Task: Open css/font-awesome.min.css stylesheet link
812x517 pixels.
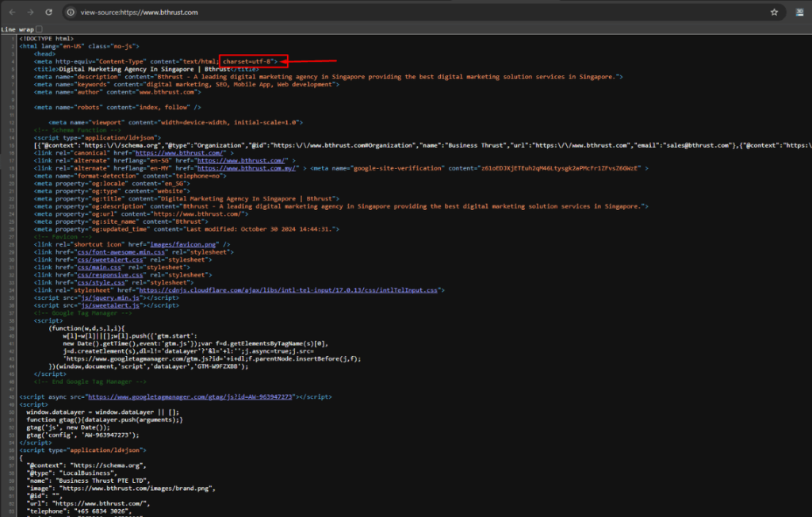Action: pyautogui.click(x=121, y=252)
